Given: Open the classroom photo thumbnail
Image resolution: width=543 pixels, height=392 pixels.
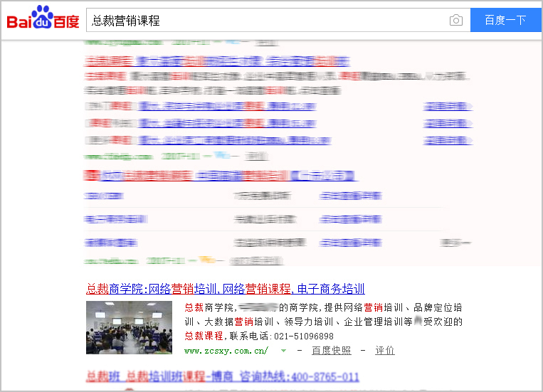Looking at the screenshot, I should pyautogui.click(x=129, y=327).
